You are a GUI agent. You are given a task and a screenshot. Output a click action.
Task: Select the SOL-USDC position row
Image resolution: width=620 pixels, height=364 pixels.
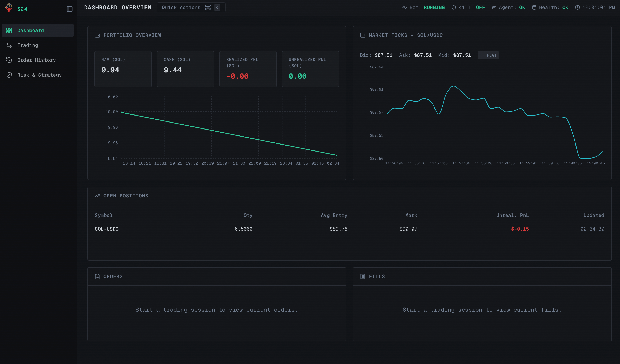349,229
